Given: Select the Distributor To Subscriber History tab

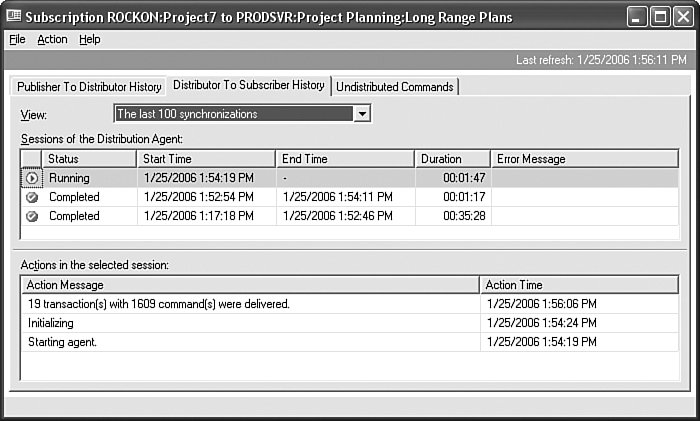Looking at the screenshot, I should click(x=249, y=86).
